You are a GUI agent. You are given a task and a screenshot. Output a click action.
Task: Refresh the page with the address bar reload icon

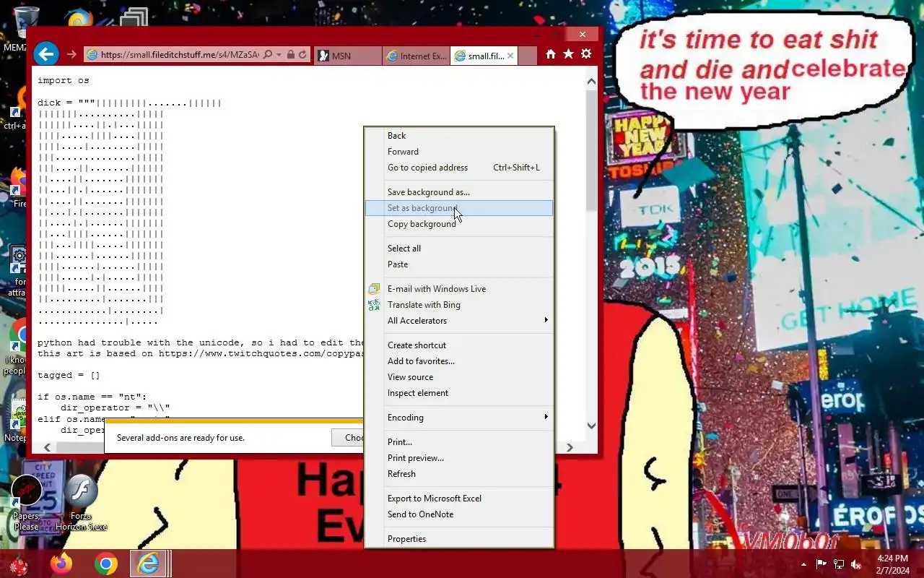click(x=303, y=55)
